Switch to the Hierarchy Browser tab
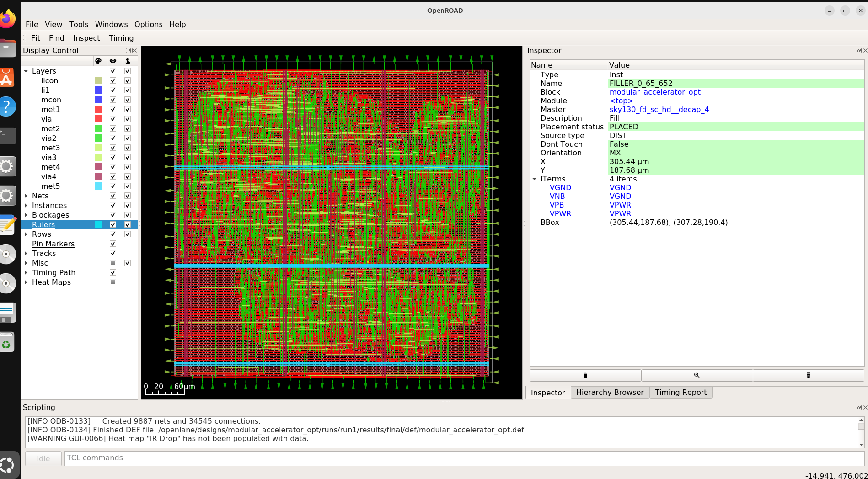The width and height of the screenshot is (868, 479). coord(610,393)
